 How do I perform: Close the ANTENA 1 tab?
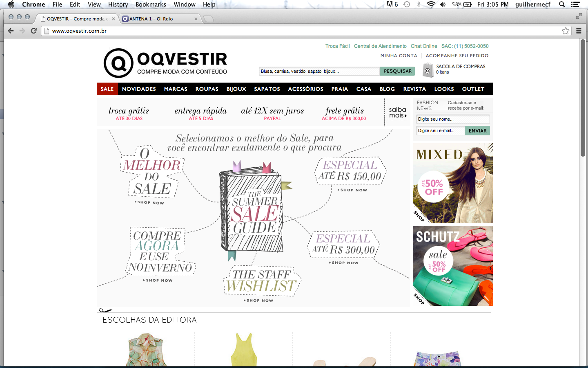click(196, 19)
